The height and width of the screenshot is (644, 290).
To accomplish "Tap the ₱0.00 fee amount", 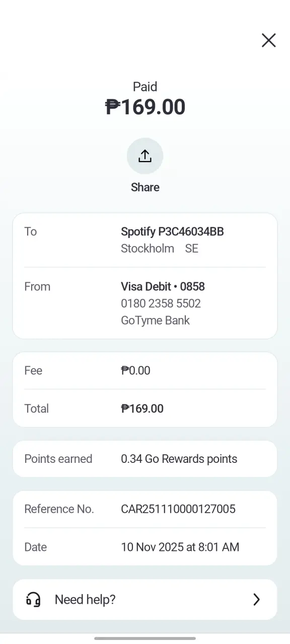I will pos(135,371).
